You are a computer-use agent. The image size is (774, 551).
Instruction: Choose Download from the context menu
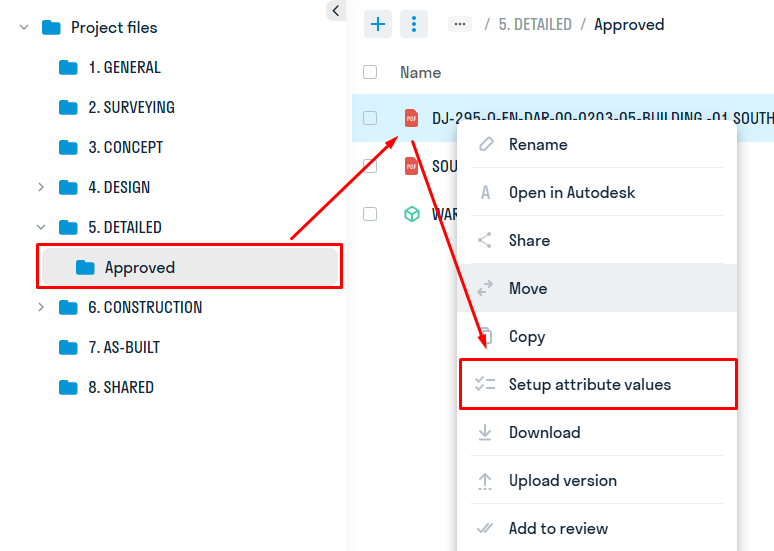(x=597, y=433)
